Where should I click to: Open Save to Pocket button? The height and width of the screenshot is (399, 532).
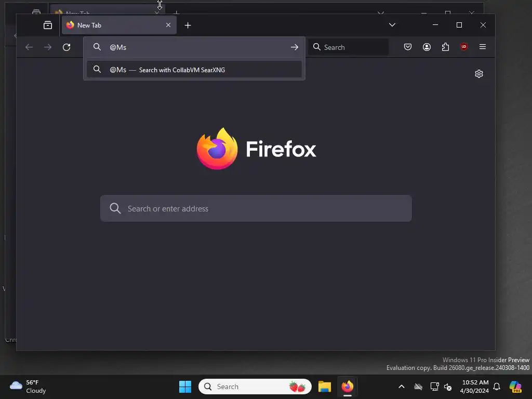coord(408,47)
